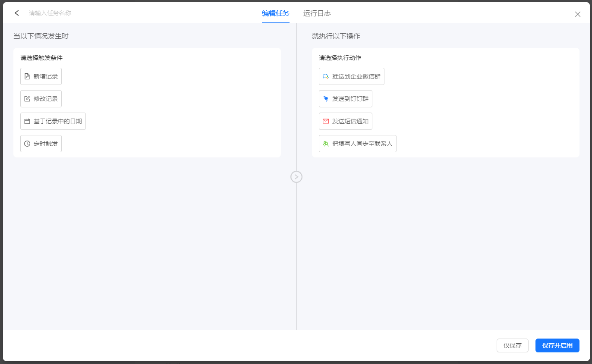Click the 保存并启用 button
Screen dimensions: 592x364
point(557,345)
